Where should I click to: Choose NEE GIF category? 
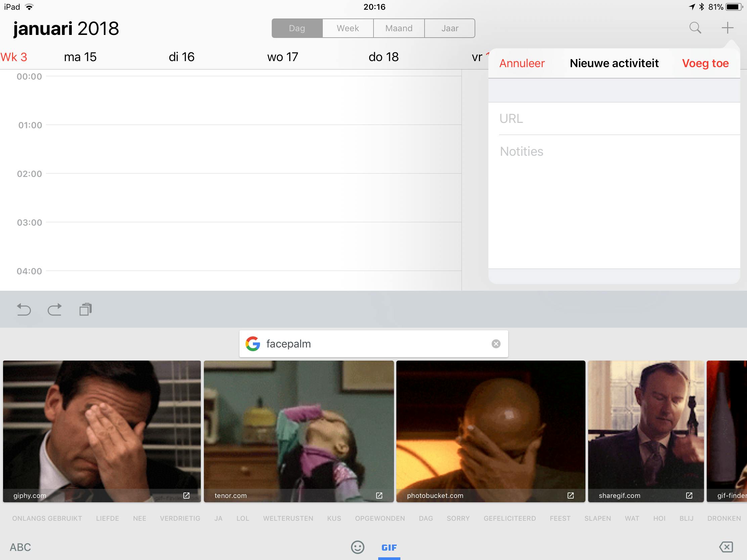(139, 518)
